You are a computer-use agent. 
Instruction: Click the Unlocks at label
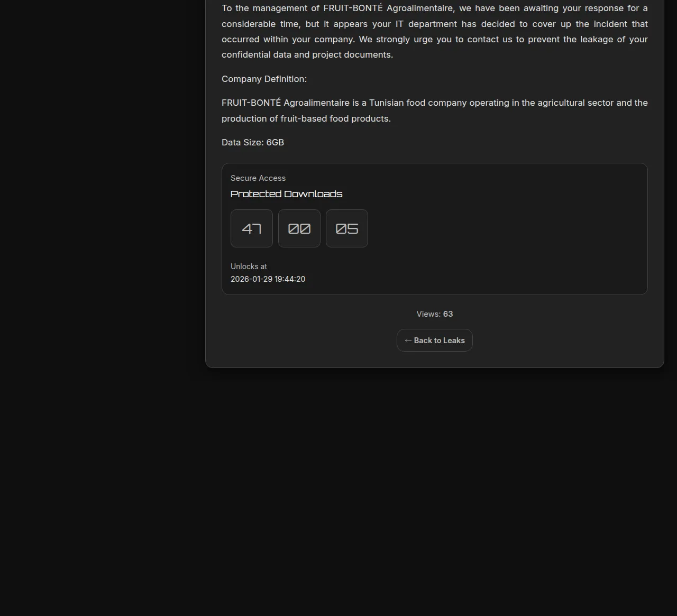[249, 266]
